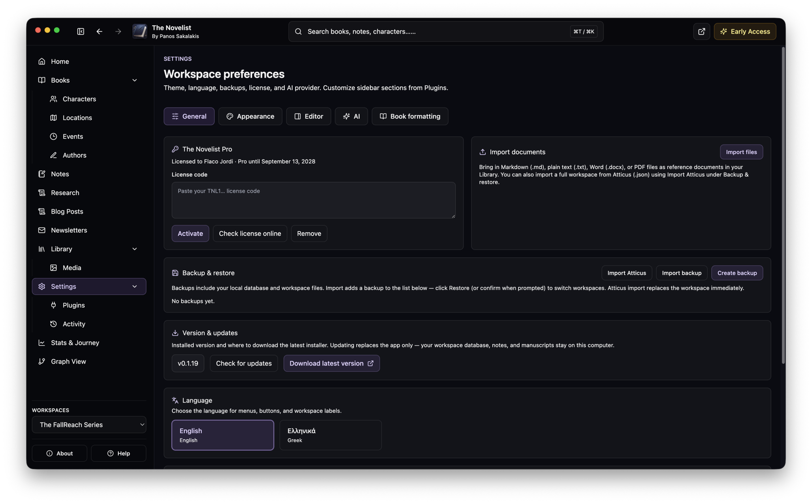This screenshot has height=504, width=812.
Task: Toggle the sidebar panel icon
Action: (x=80, y=31)
